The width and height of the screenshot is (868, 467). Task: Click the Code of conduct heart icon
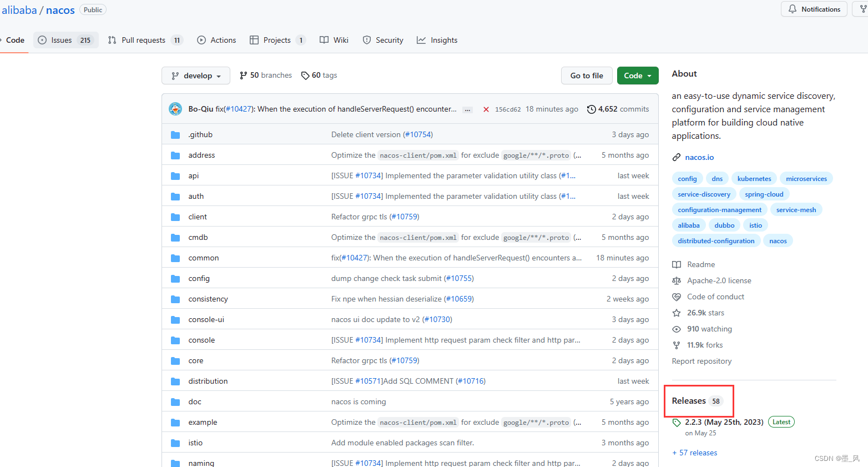tap(677, 297)
